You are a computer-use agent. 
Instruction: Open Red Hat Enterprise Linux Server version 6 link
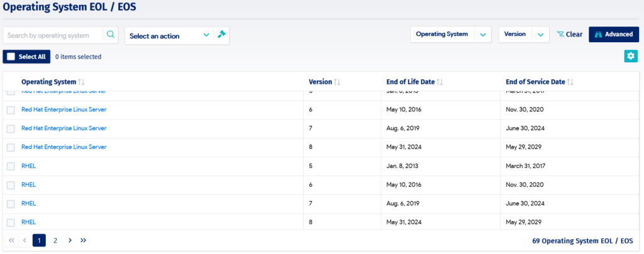tap(64, 109)
